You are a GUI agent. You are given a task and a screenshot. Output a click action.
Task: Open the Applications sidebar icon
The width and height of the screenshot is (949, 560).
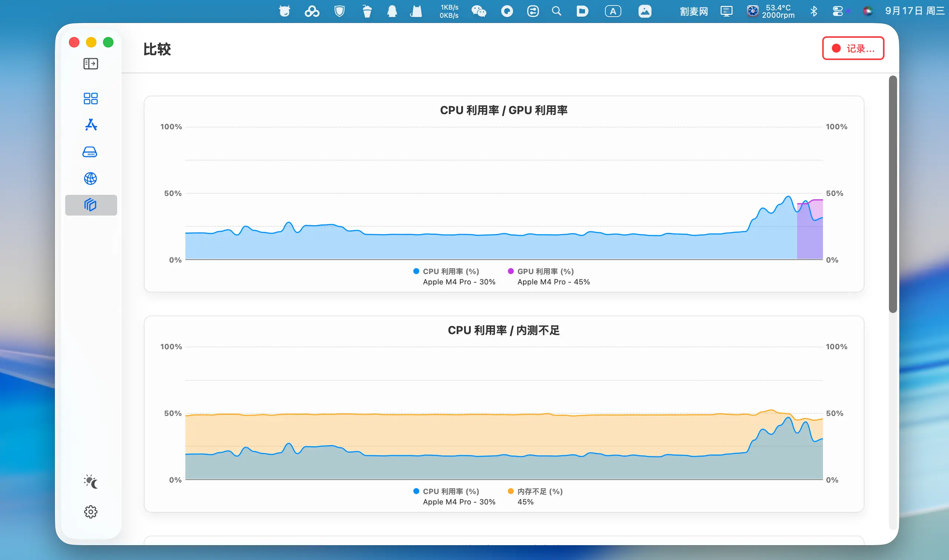90,125
